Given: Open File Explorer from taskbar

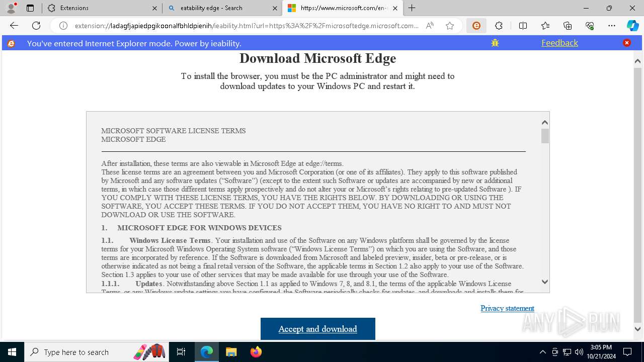Looking at the screenshot, I should [231, 352].
